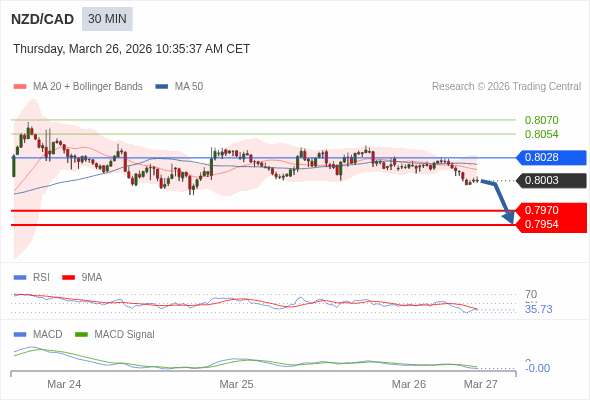Click the Research © 2026 Trading Central credit
Viewport: 590px width, 400px height.
506,87
